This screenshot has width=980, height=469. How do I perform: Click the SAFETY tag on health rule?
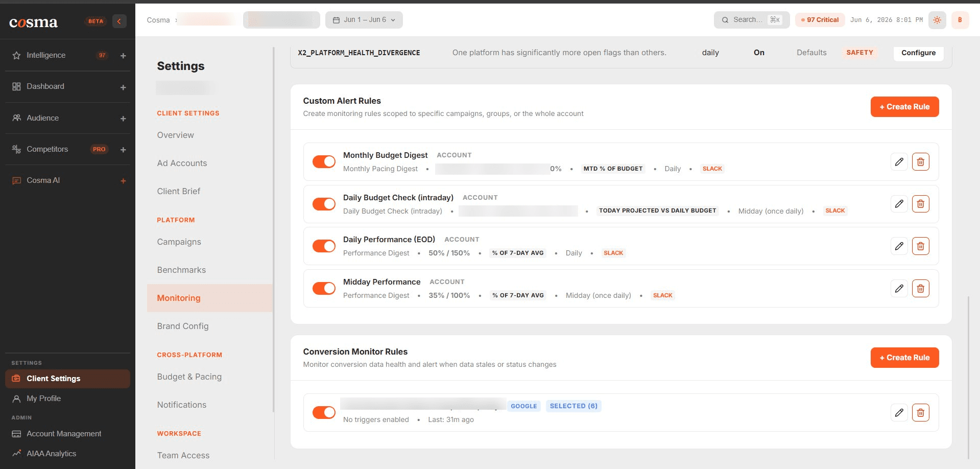coord(860,53)
